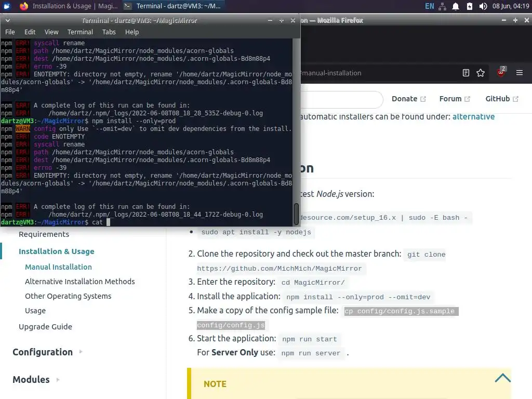The width and height of the screenshot is (532, 399).
Task: Open Installation & Usage in the sidebar
Action: [56, 251]
